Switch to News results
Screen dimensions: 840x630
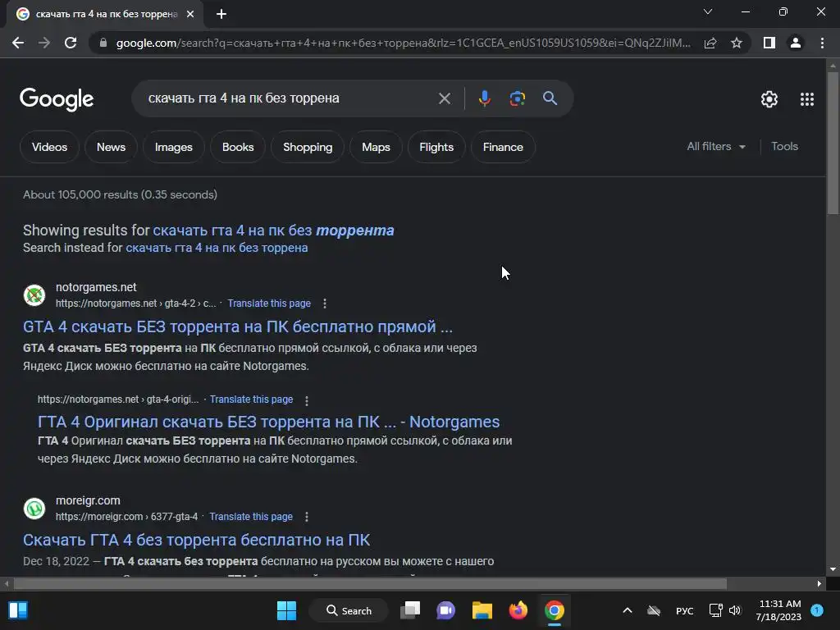coord(111,147)
